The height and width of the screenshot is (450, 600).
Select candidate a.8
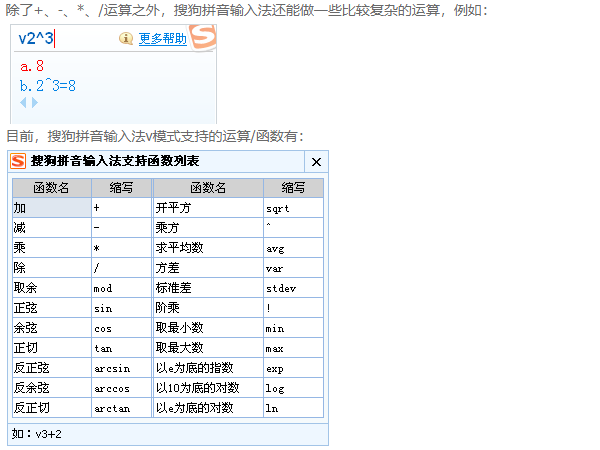[32, 67]
